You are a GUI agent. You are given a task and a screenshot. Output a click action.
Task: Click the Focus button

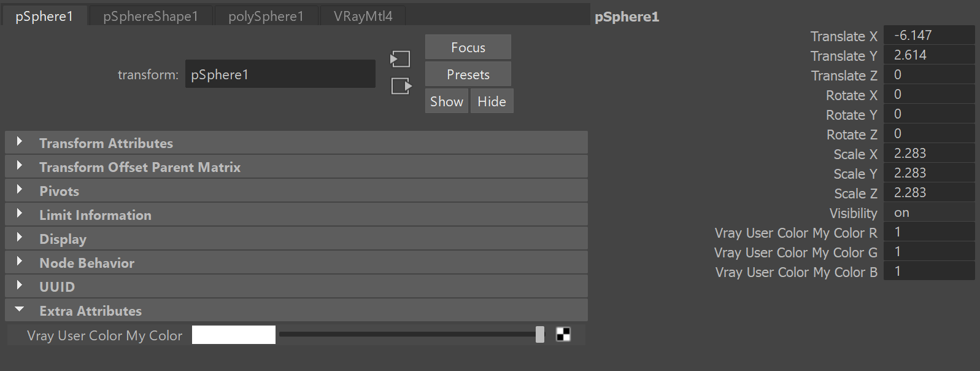468,47
